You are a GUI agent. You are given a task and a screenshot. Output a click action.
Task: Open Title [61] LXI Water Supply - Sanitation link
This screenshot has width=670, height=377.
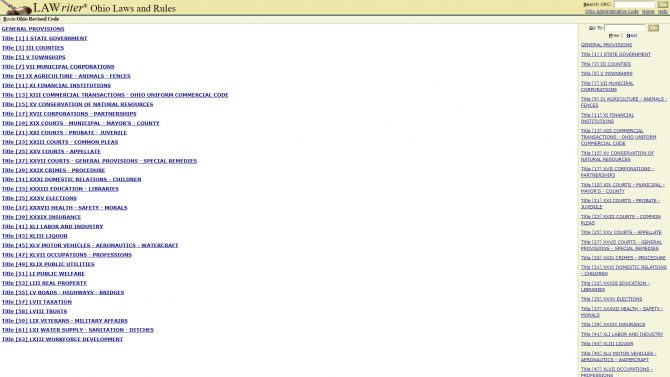point(78,330)
